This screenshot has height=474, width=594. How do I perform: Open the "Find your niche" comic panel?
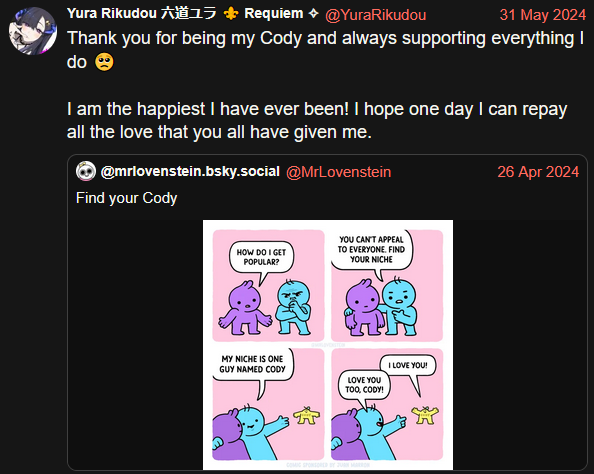point(387,285)
